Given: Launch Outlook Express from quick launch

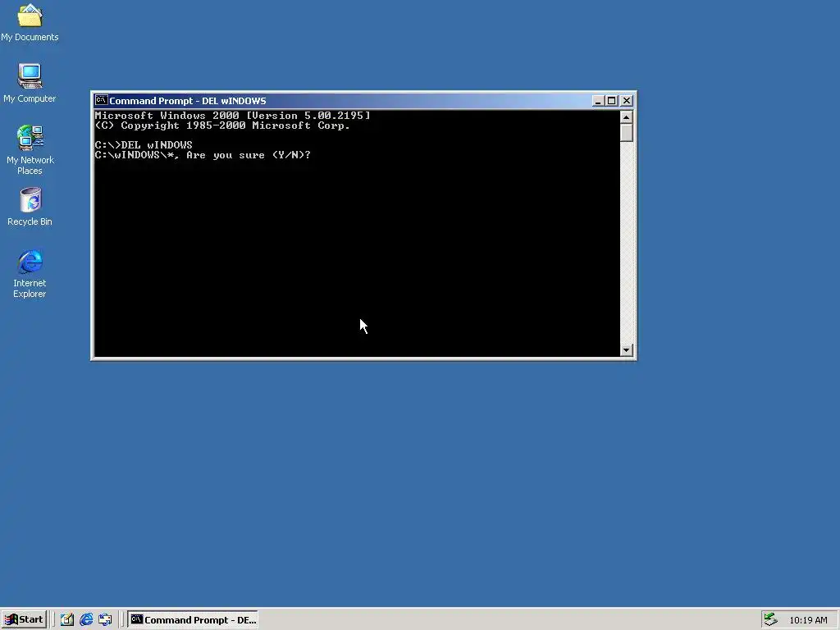Looking at the screenshot, I should pyautogui.click(x=105, y=620).
